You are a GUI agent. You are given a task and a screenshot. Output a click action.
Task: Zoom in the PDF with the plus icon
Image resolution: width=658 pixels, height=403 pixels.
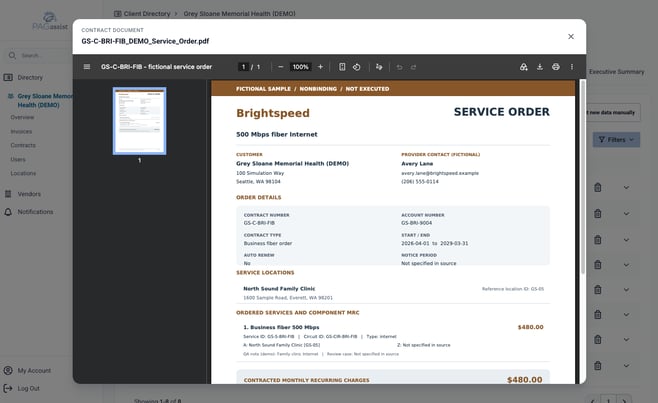[x=320, y=67]
